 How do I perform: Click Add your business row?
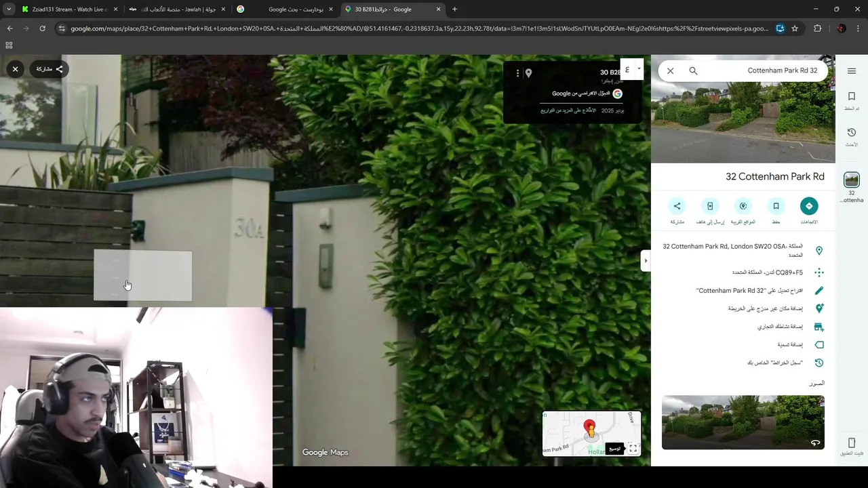(743, 327)
